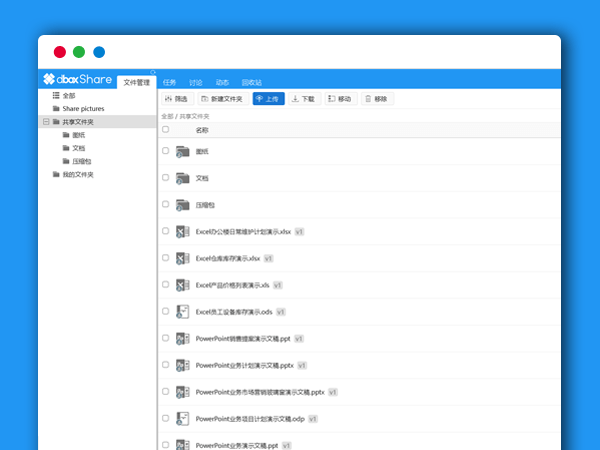Toggle the select-all checkbox in header row
Viewport: 600px width, 450px height.
tap(166, 130)
